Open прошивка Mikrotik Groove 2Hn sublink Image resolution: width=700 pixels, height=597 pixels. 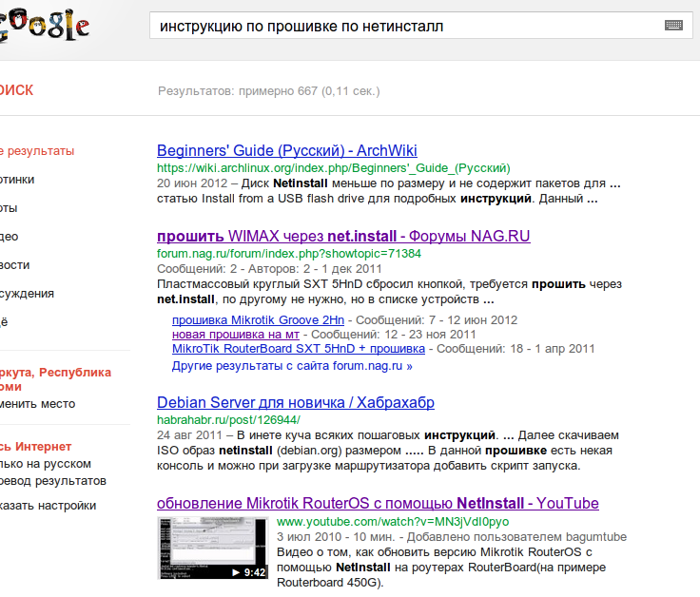pos(258,320)
